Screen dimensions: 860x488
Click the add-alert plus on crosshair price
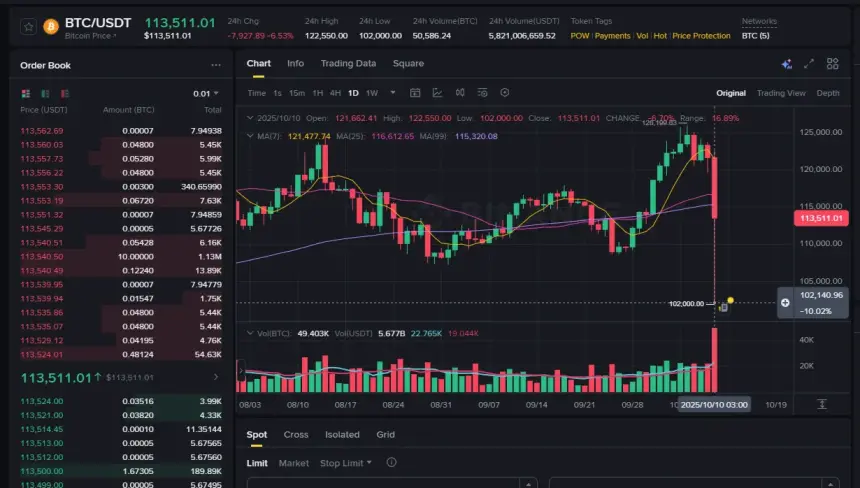pyautogui.click(x=785, y=302)
